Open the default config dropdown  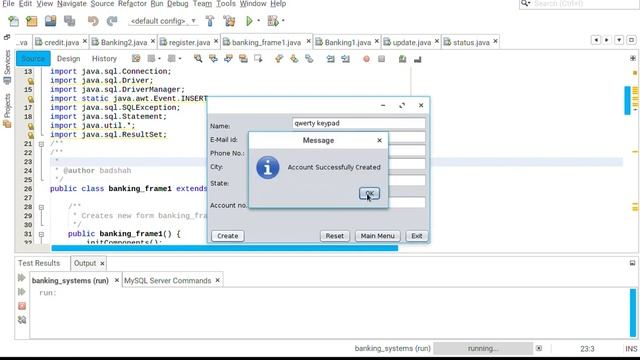point(163,21)
